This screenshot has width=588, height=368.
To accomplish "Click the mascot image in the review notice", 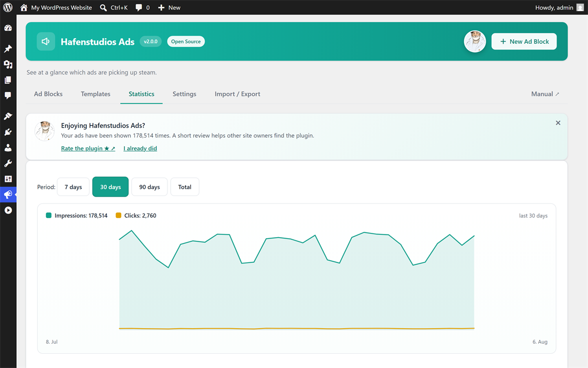I will pyautogui.click(x=45, y=131).
